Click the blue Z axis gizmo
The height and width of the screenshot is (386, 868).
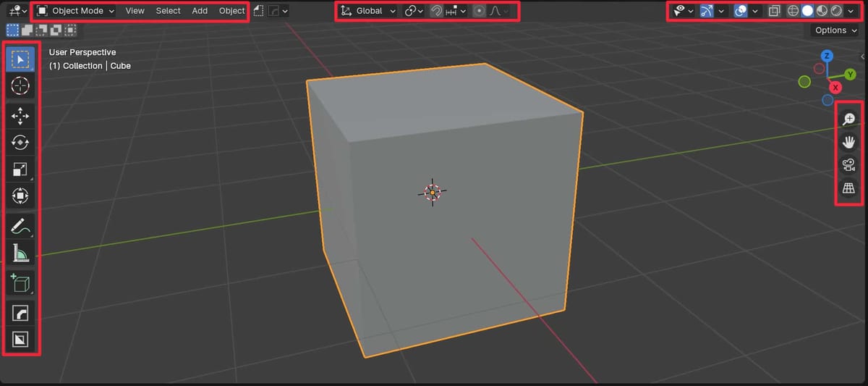pyautogui.click(x=827, y=56)
